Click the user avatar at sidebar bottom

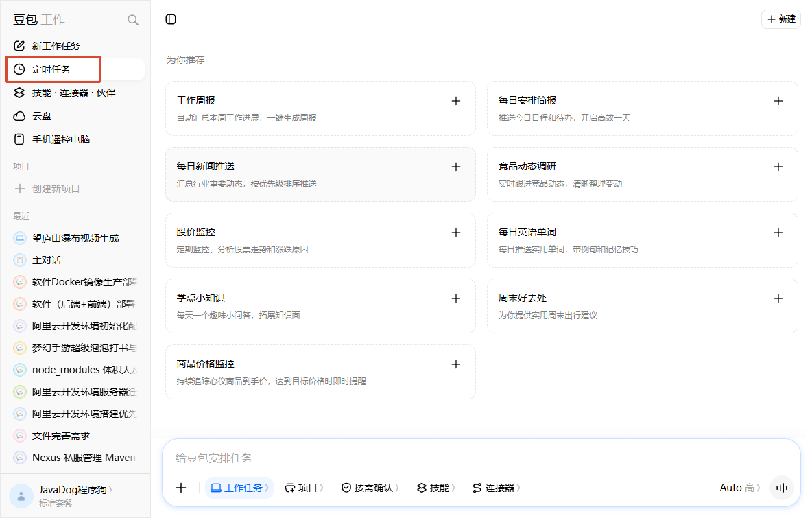pyautogui.click(x=21, y=496)
